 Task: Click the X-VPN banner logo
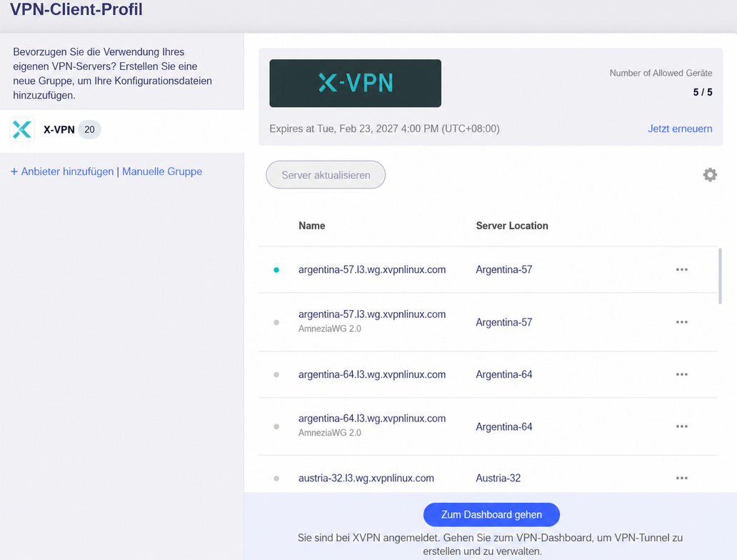click(x=356, y=84)
